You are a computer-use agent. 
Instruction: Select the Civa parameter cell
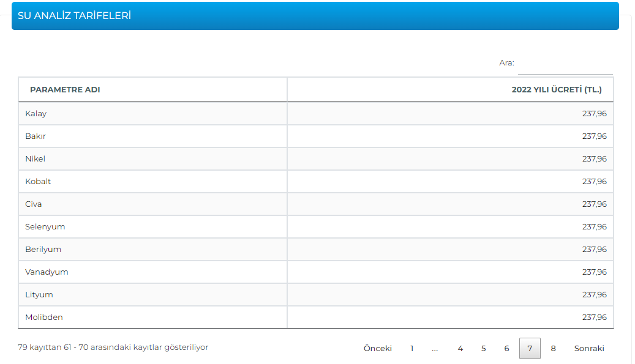152,204
